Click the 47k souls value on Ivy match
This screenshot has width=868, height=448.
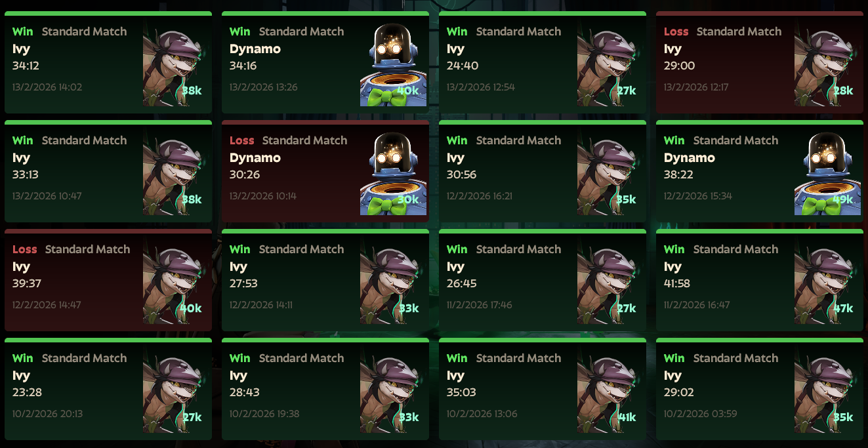click(x=843, y=308)
